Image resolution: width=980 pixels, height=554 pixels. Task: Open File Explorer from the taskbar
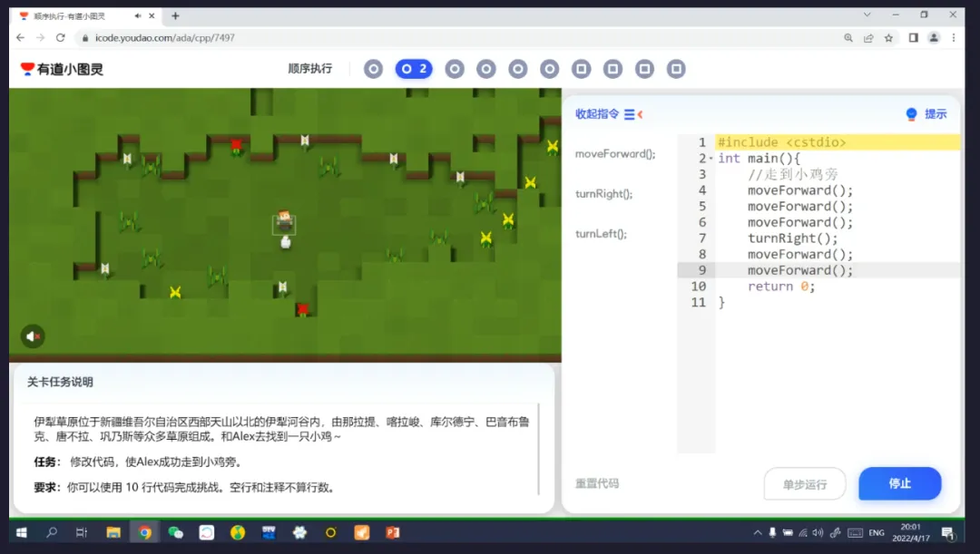coord(113,533)
